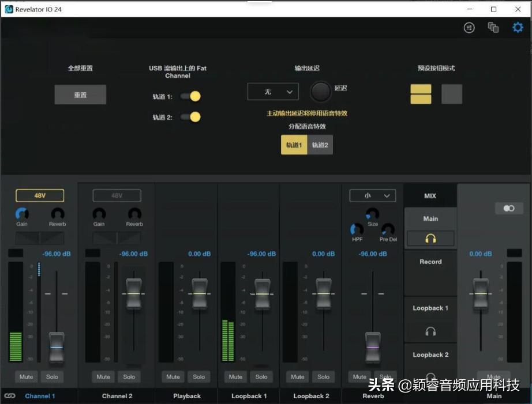Select the Loopback 2 mix tab

430,354
